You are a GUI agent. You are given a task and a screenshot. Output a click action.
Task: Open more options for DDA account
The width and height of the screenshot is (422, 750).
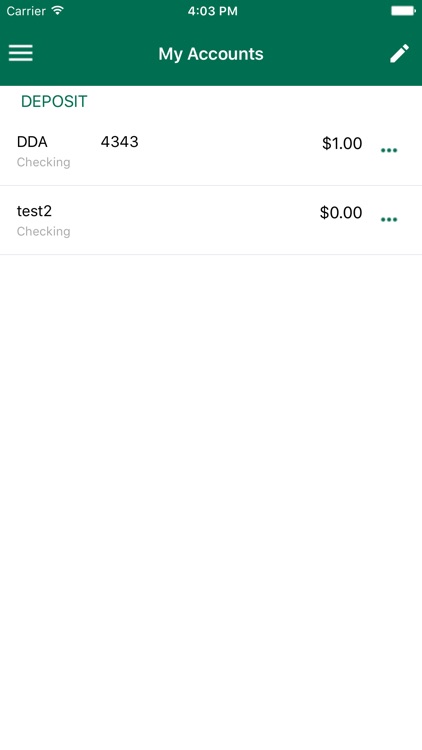click(x=389, y=150)
